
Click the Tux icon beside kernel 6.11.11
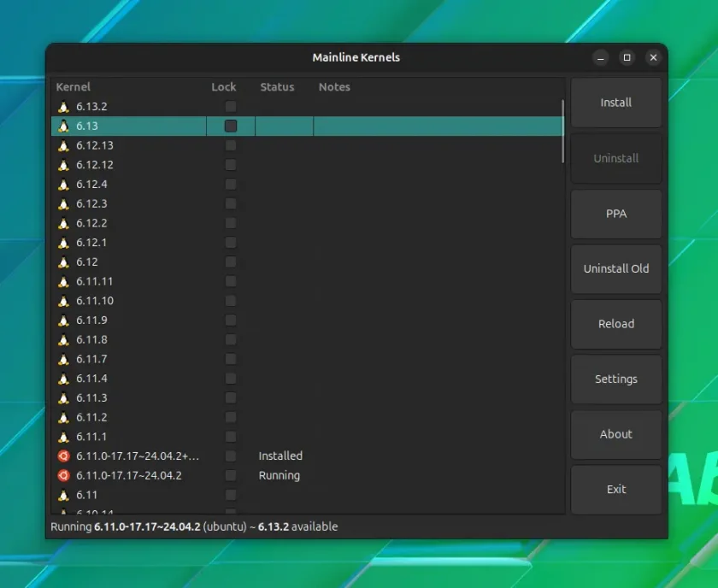(63, 281)
